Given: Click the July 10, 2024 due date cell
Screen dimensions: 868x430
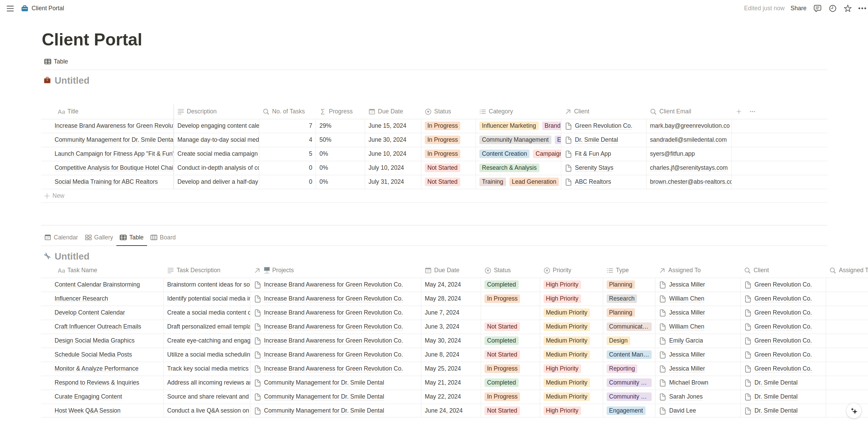Looking at the screenshot, I should tap(393, 168).
